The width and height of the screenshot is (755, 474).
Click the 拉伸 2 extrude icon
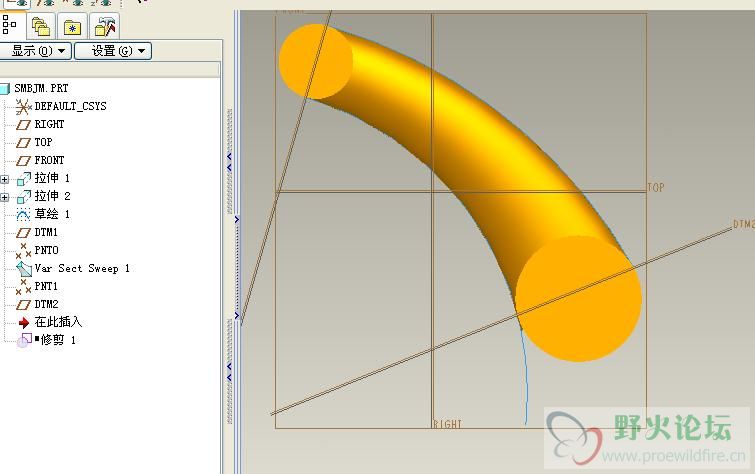pyautogui.click(x=24, y=197)
